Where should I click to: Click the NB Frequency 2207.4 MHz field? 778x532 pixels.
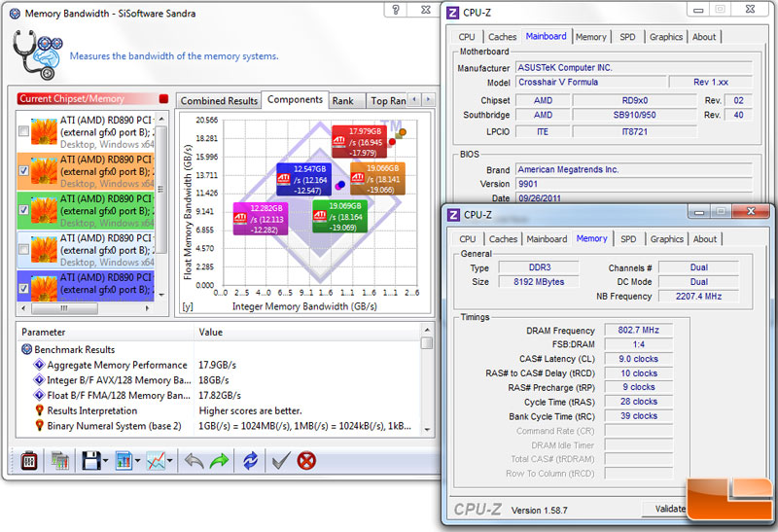tap(698, 297)
